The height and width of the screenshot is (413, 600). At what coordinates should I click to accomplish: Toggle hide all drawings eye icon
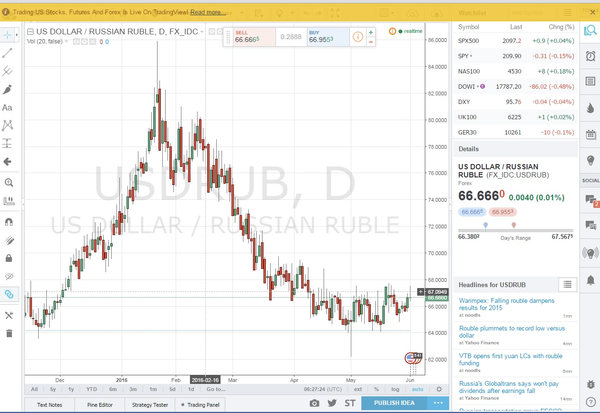9,276
